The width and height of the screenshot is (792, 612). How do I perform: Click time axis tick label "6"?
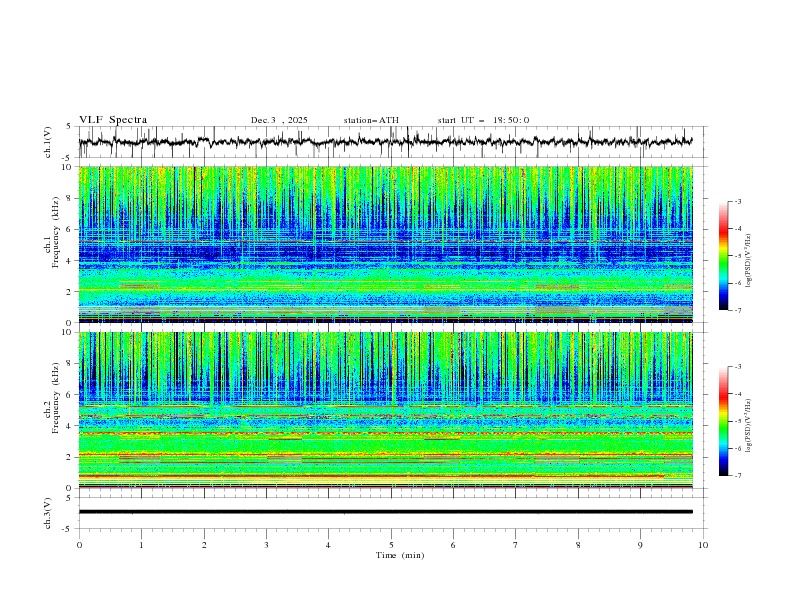tap(453, 545)
